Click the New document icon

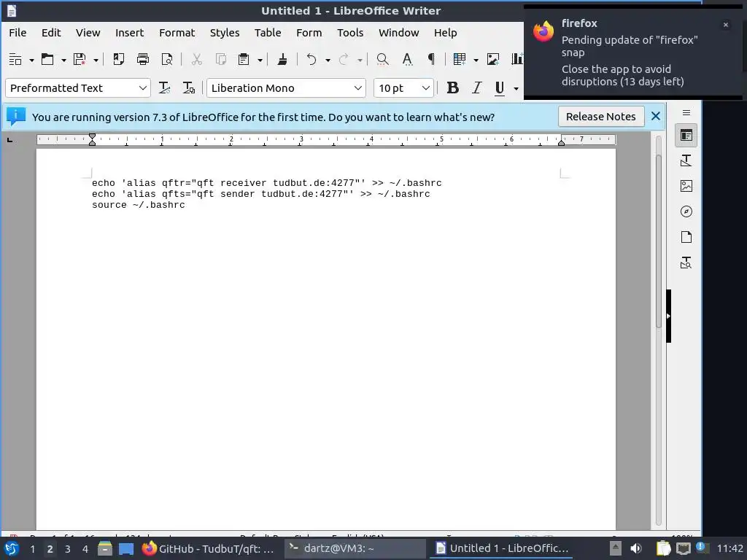coord(15,60)
